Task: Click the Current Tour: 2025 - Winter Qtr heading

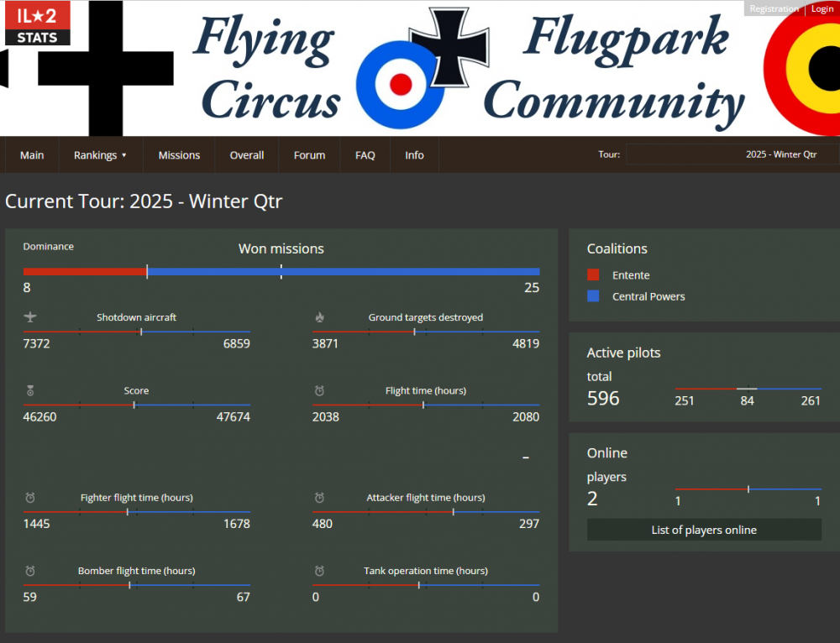Action: tap(144, 201)
